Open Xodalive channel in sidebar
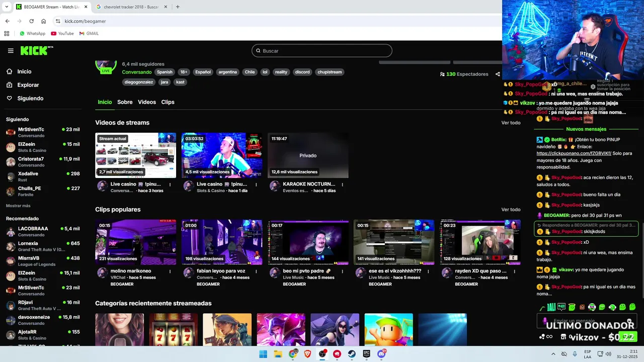This screenshot has width=644, height=362. [43, 176]
